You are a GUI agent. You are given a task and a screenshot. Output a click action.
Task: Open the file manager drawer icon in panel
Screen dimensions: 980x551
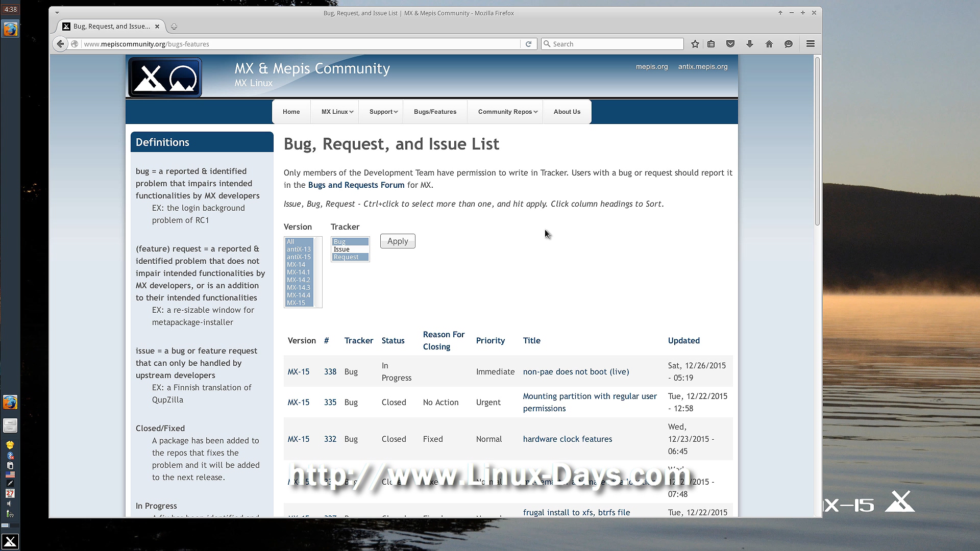pos(10,425)
